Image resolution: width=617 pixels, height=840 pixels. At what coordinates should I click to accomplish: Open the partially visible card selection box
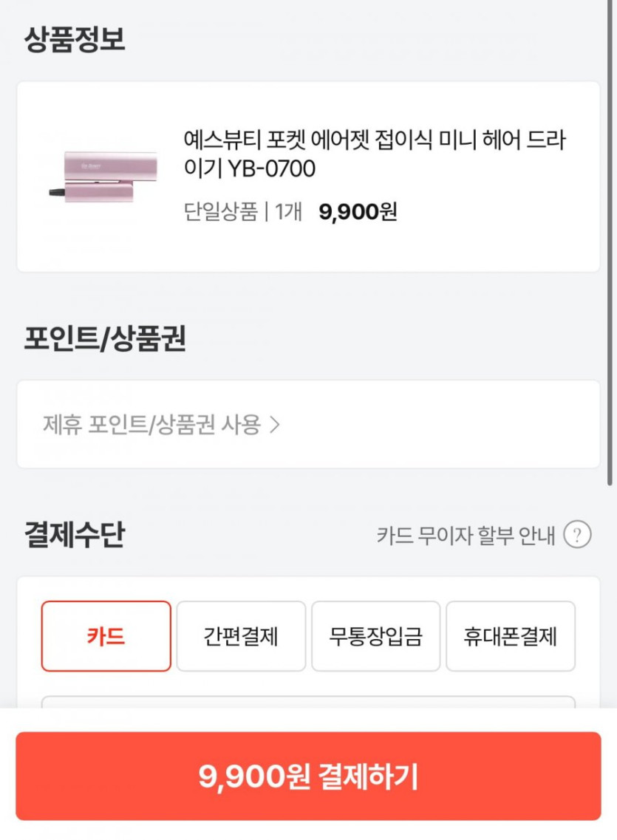coord(307,702)
